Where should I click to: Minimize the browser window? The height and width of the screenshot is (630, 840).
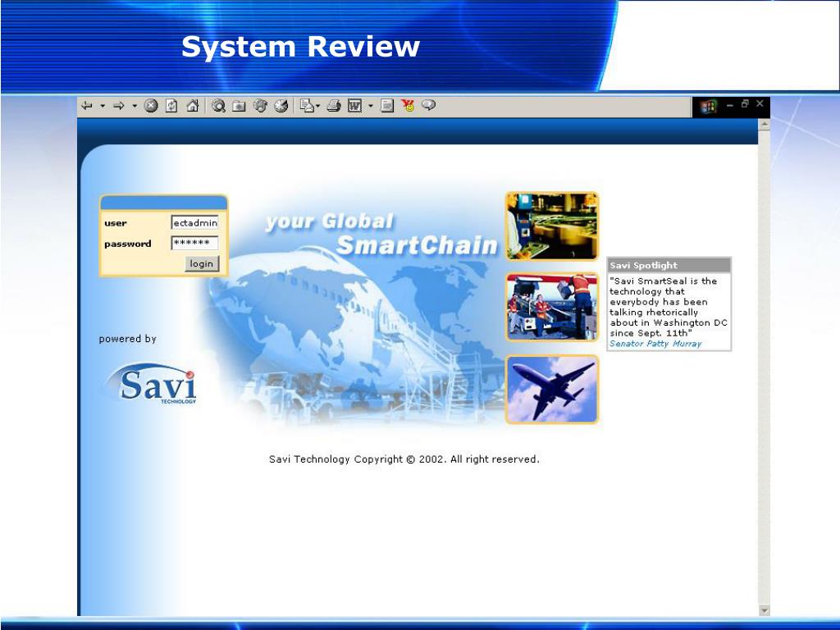click(729, 105)
